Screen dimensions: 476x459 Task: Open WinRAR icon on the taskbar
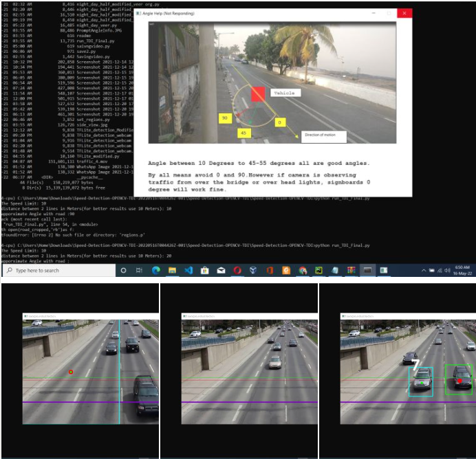click(351, 270)
